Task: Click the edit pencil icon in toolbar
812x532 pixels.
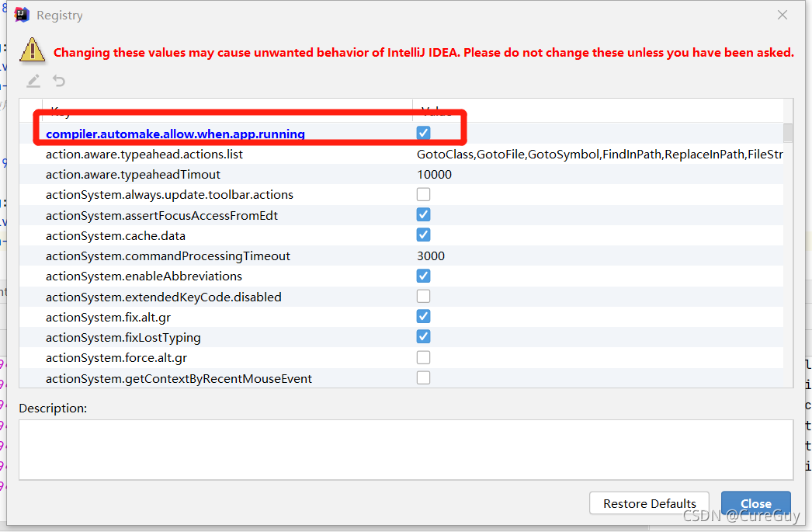Action: pyautogui.click(x=33, y=81)
